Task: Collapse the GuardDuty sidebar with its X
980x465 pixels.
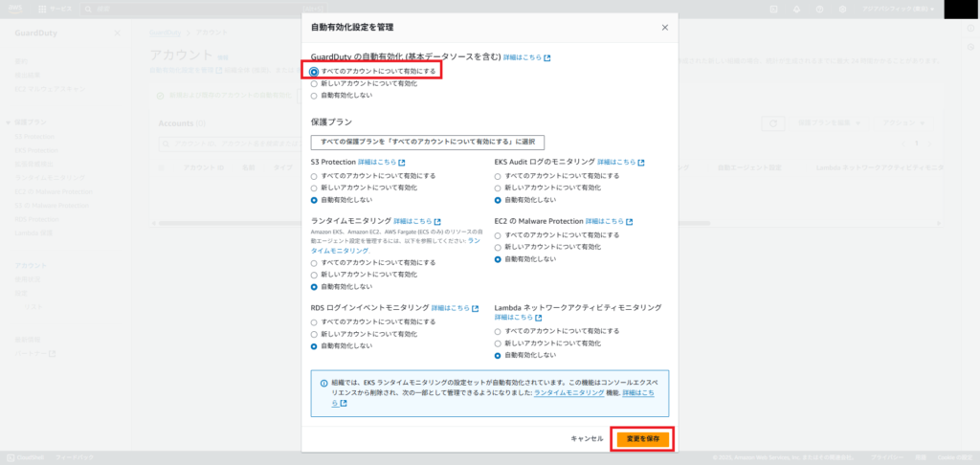Action: tap(118, 33)
